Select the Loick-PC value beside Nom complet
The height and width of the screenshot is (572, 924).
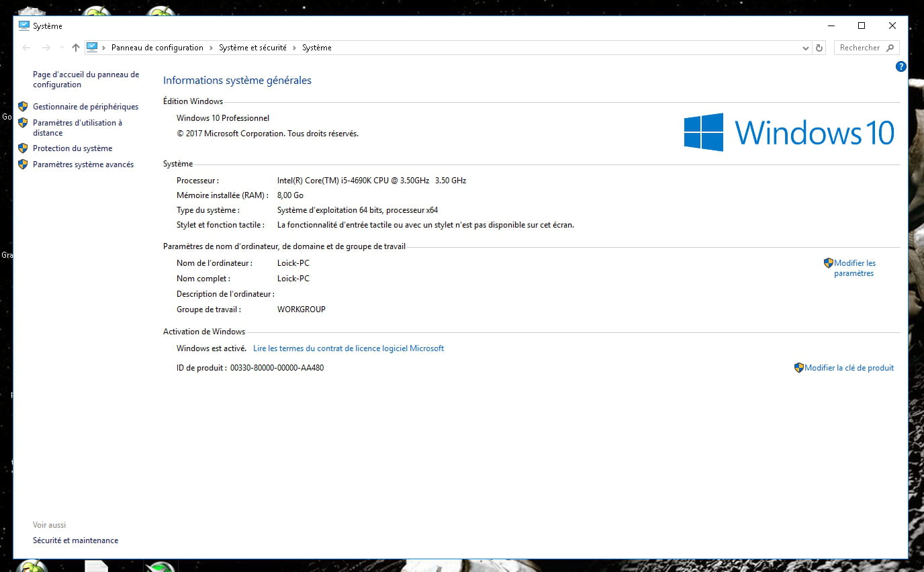[293, 279]
